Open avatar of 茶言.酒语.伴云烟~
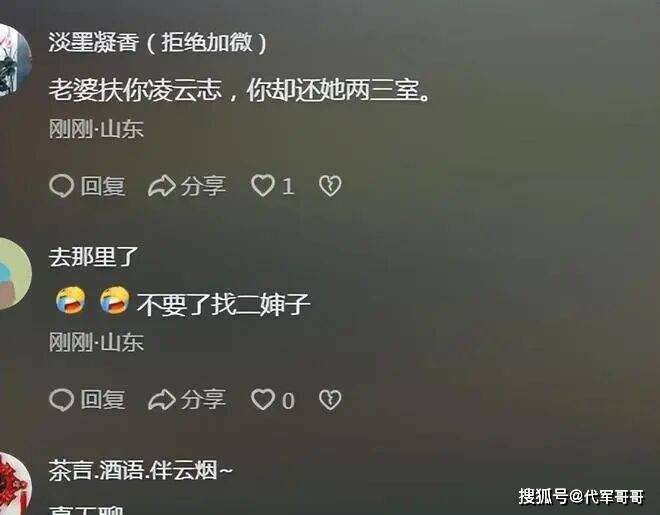This screenshot has height=515, width=660. [x=15, y=486]
